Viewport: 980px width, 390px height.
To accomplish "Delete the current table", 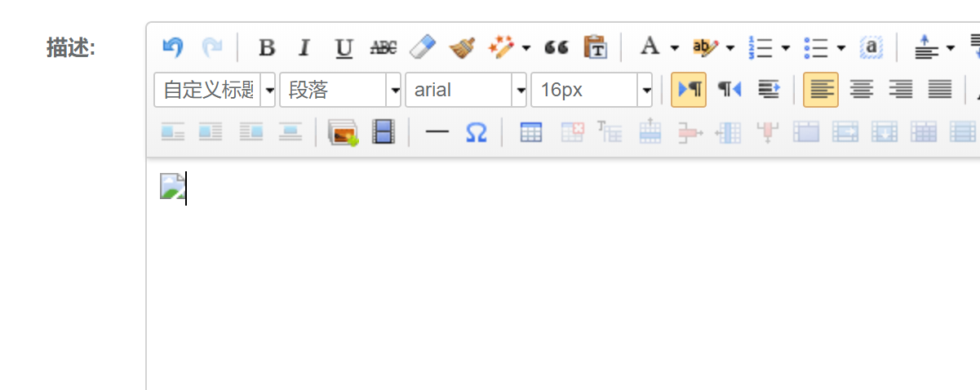I will [x=571, y=131].
